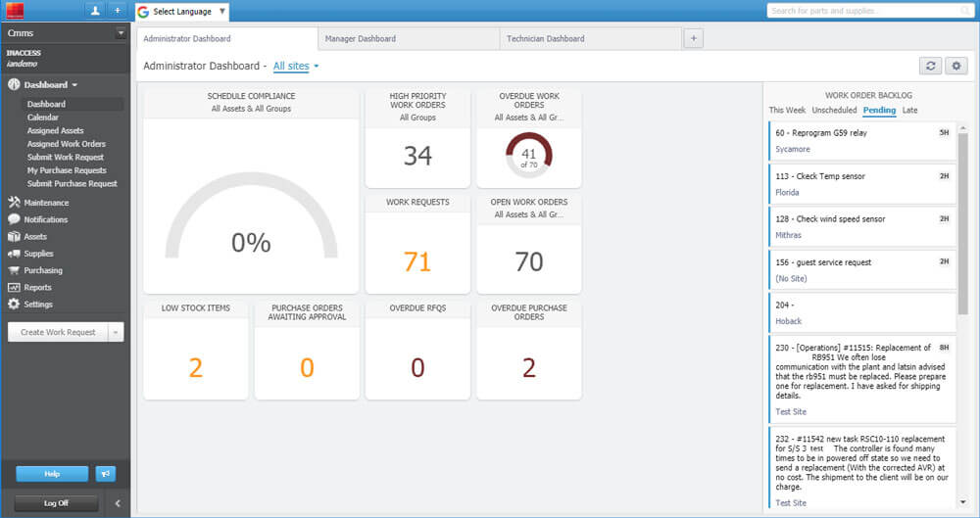Open Create Work Request dropdown arrow

[116, 332]
